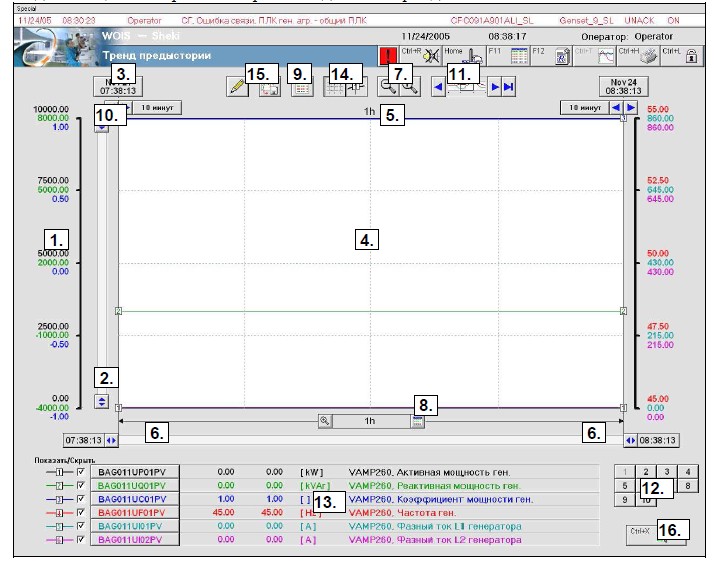Click the arrows beside the 07:38:13 time field

pyautogui.click(x=112, y=439)
